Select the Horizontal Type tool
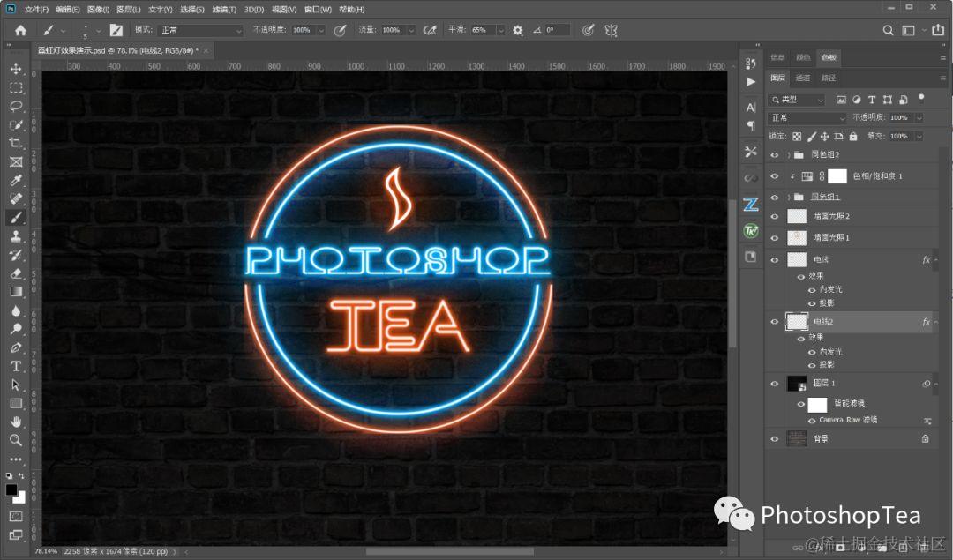Image resolution: width=953 pixels, height=560 pixels. coord(16,366)
